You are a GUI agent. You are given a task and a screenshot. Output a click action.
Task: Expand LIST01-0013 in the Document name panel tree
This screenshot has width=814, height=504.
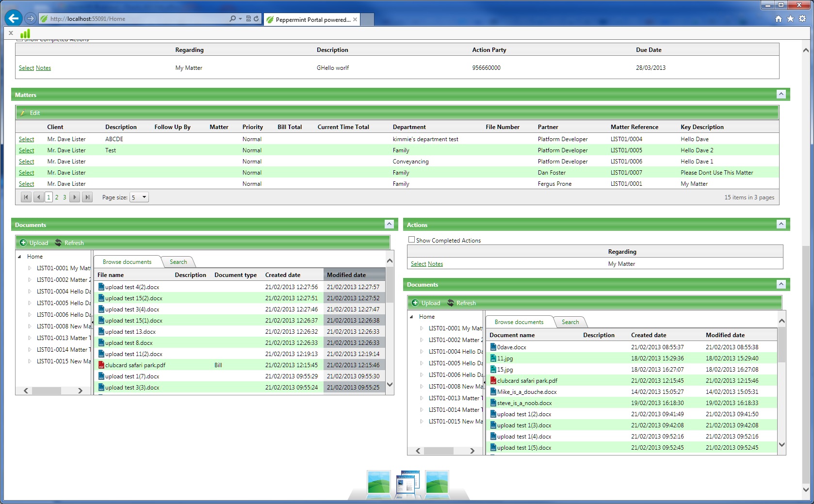(x=422, y=398)
